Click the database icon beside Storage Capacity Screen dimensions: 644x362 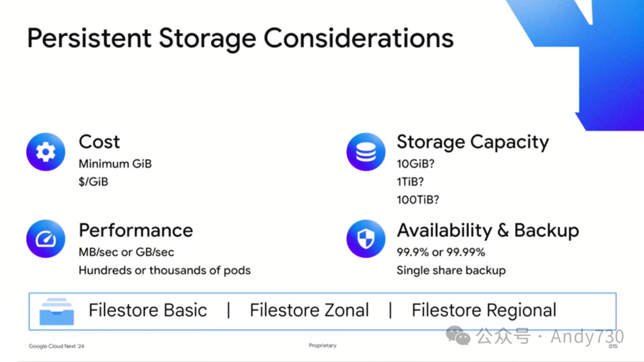[x=366, y=152]
